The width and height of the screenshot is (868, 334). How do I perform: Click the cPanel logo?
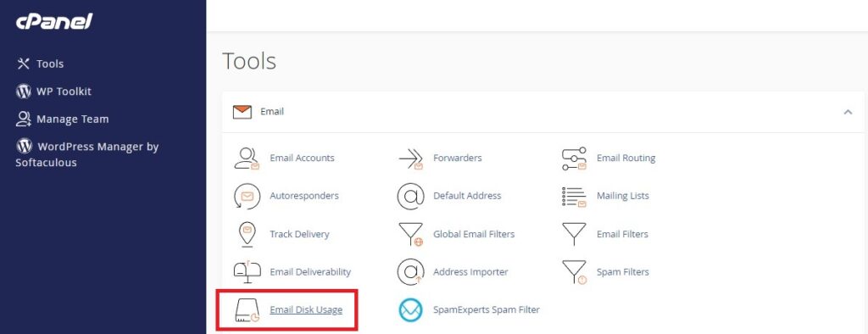point(54,21)
